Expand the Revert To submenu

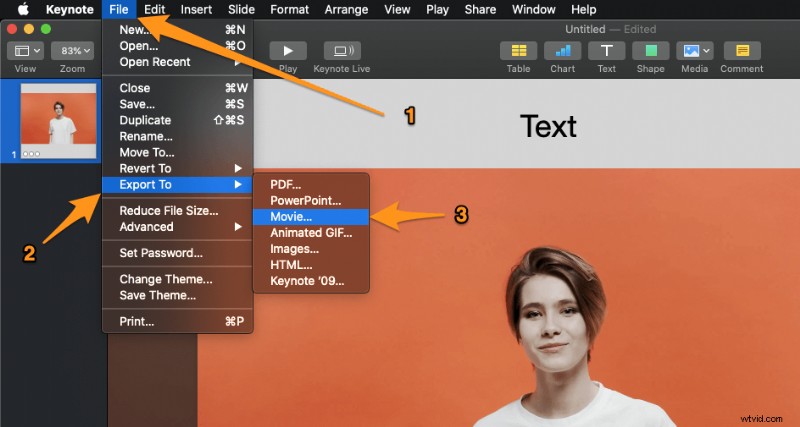pyautogui.click(x=178, y=168)
